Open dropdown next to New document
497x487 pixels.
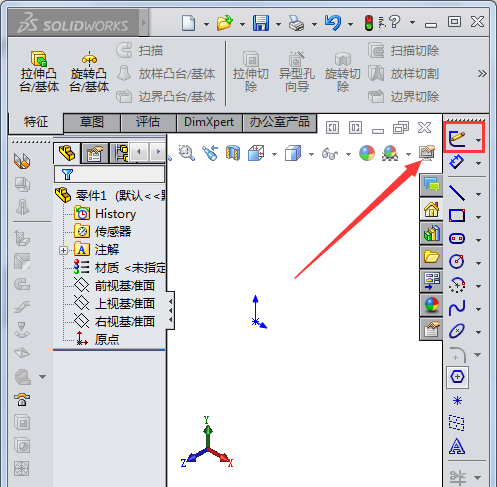point(206,24)
